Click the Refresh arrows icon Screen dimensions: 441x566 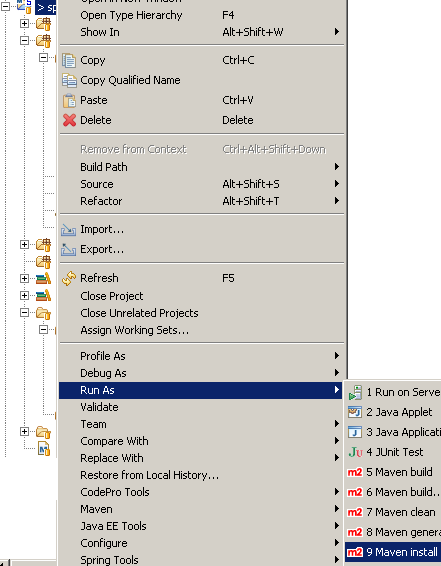[69, 278]
